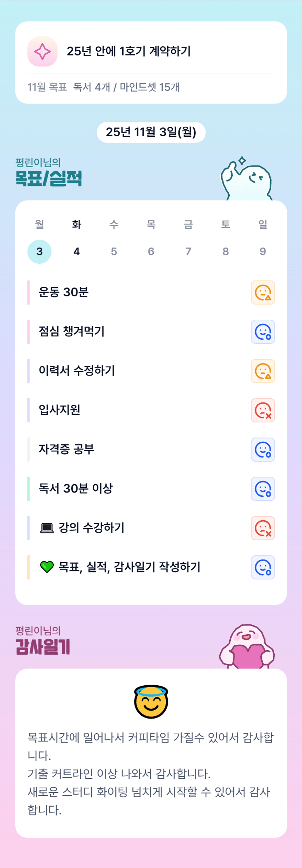The height and width of the screenshot is (868, 302).
Task: Toggle status face icon for 운동 30분
Action: point(263,293)
